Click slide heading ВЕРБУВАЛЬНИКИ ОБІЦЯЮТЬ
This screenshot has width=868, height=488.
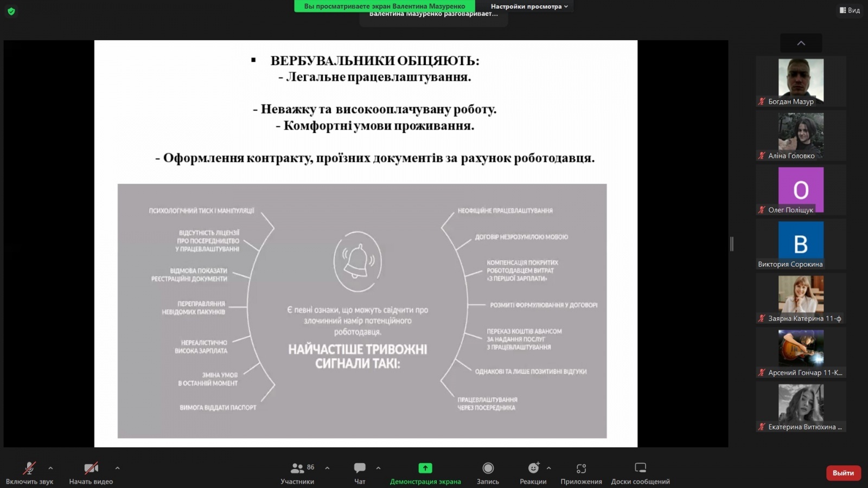coord(375,61)
